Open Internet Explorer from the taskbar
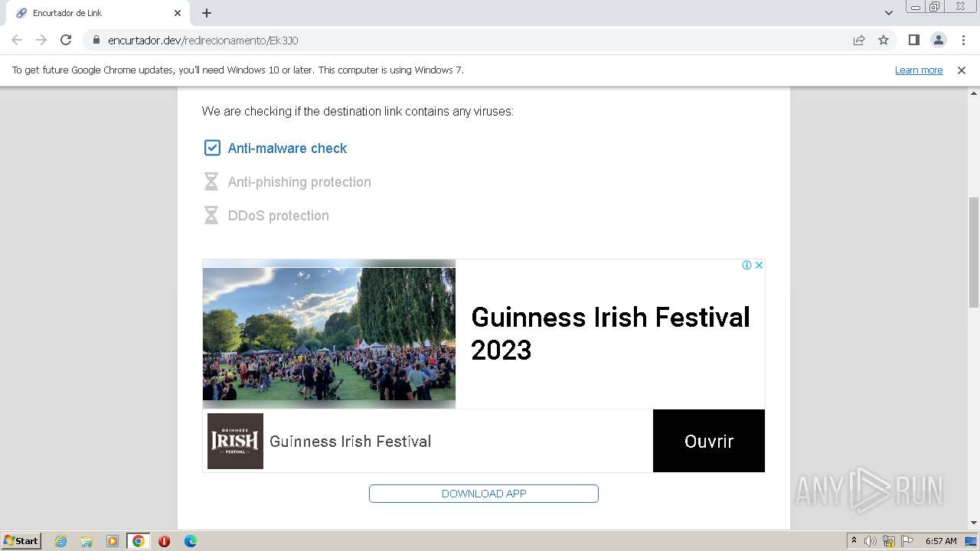Screen dimensions: 980x551 [61, 541]
